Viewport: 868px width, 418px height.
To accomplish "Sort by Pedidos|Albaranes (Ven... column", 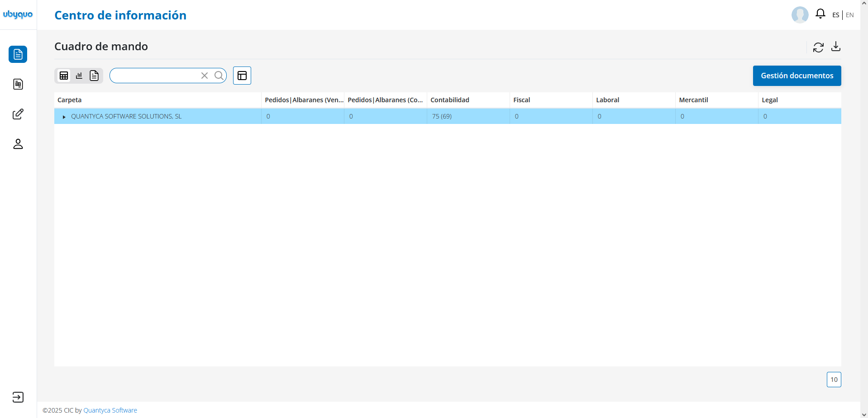I will [303, 100].
